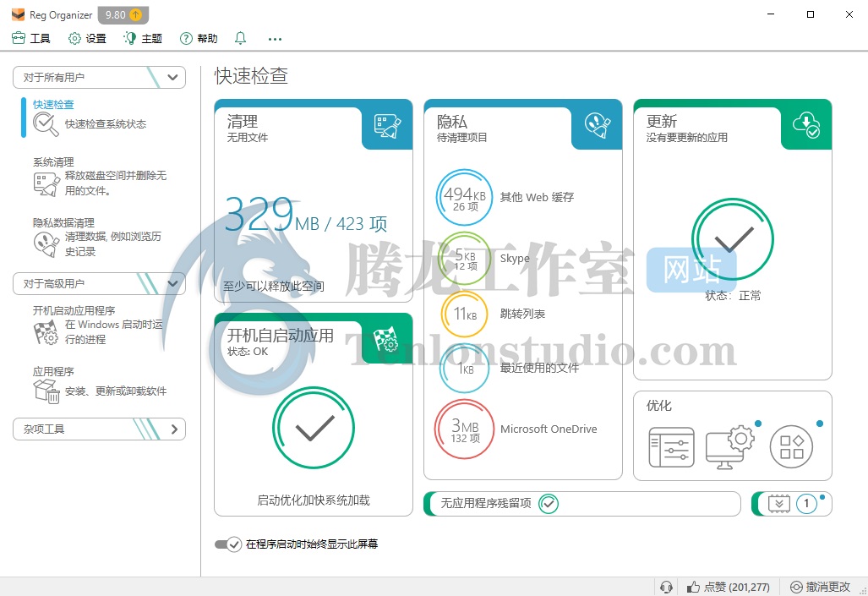
Task: Click the cleanup broom icon in 清理 card
Action: click(387, 128)
